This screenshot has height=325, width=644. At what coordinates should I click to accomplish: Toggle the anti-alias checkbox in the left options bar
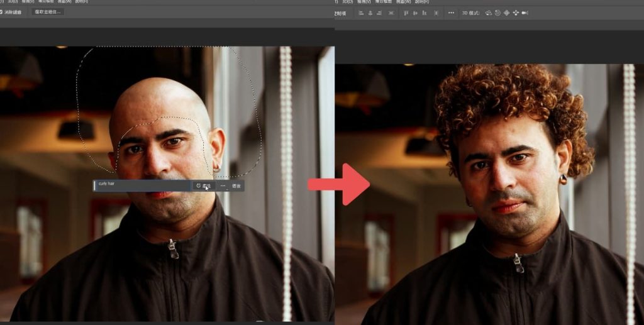coord(1,12)
